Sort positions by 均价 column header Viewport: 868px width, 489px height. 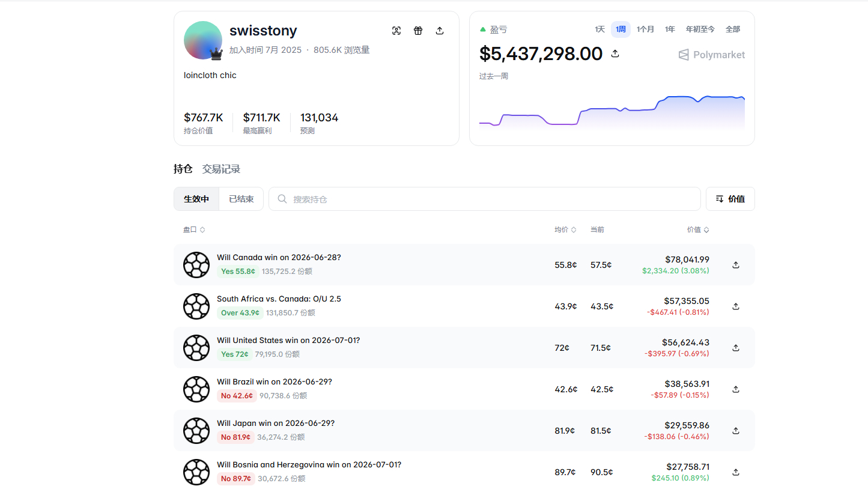point(565,229)
